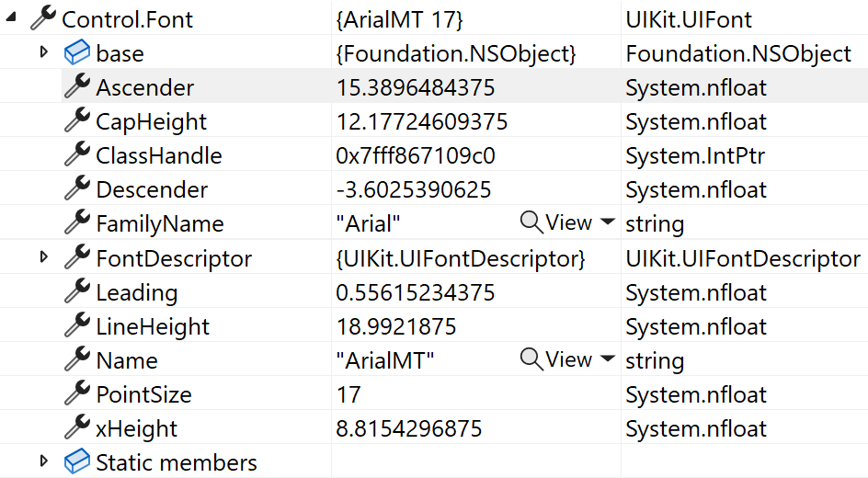
Task: Select the xHeight property row
Action: [136, 429]
